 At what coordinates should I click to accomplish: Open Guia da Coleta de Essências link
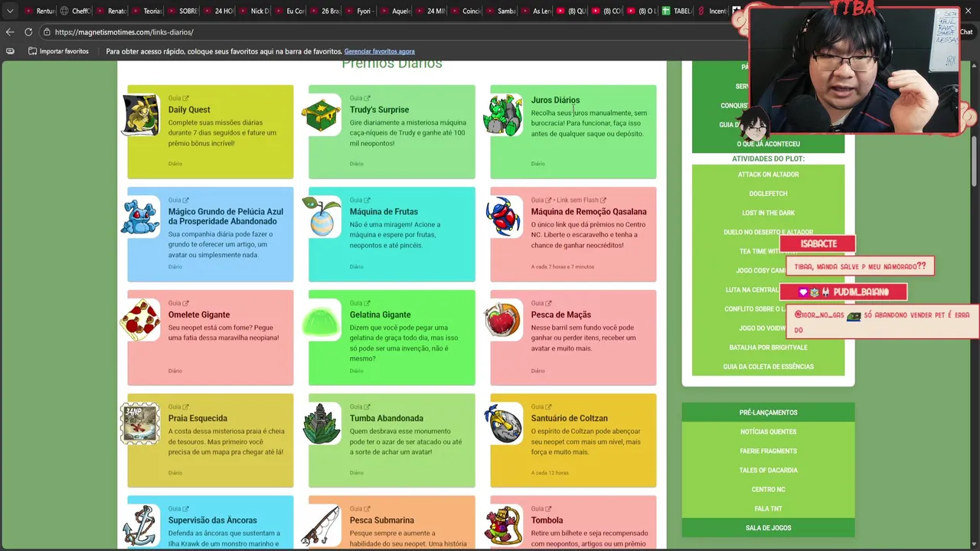click(768, 367)
